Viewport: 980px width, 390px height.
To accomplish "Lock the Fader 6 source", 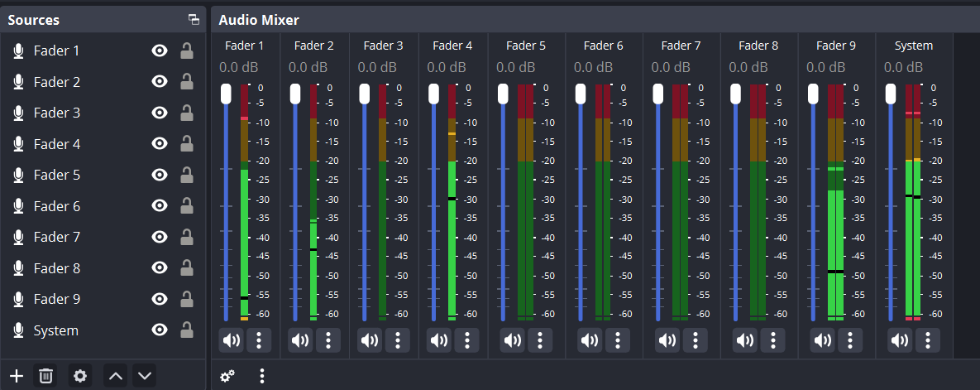I will (x=187, y=206).
